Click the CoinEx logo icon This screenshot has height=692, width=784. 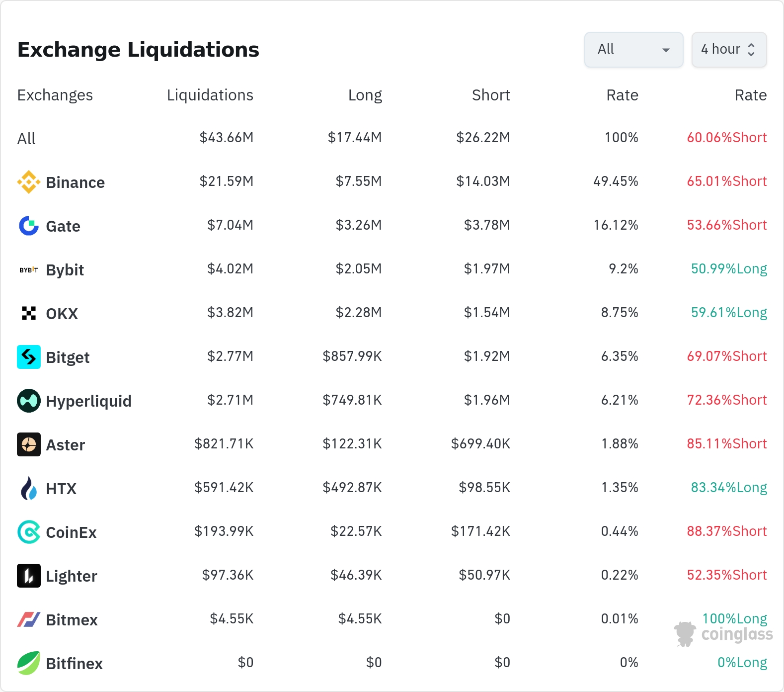(x=29, y=532)
